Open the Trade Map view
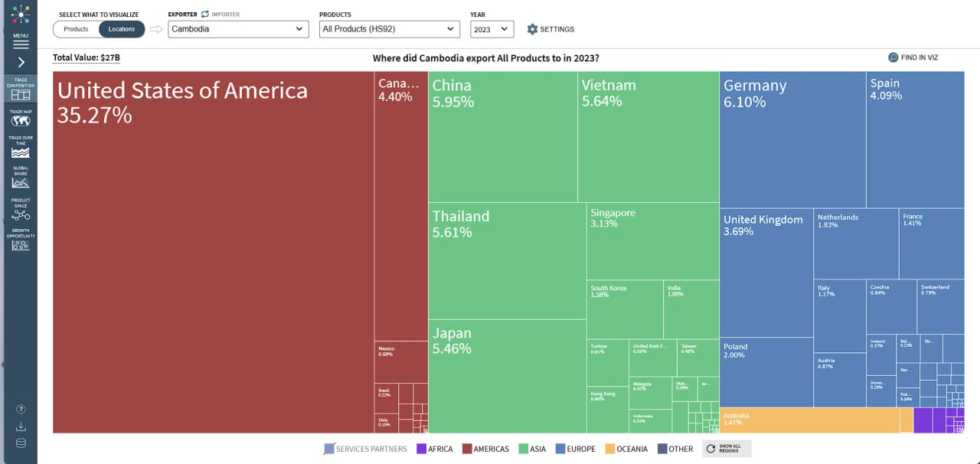 pyautogui.click(x=21, y=118)
